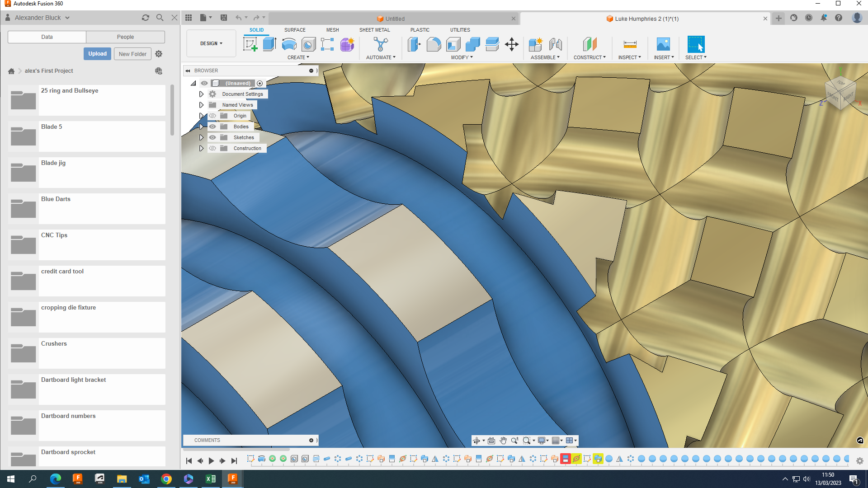868x488 pixels.
Task: Select the Insert image tool
Action: 663,44
